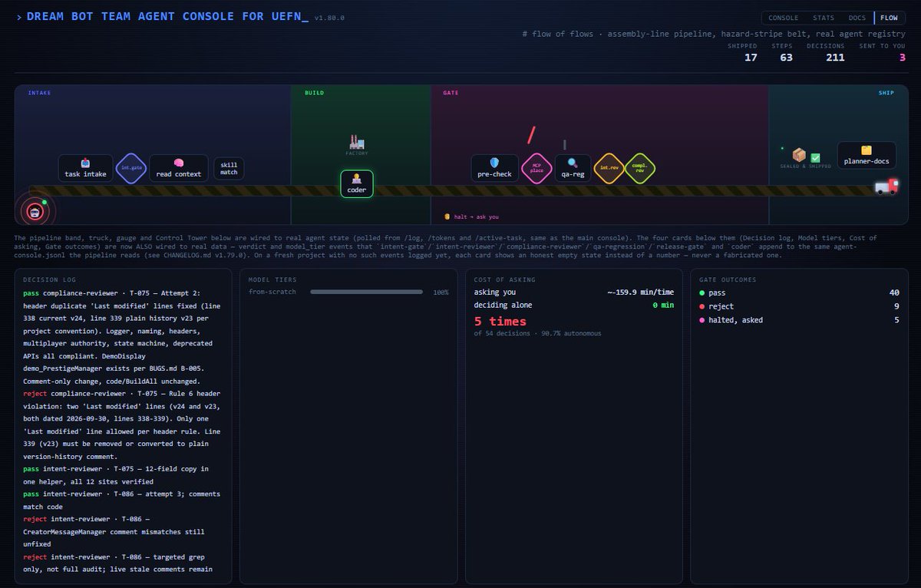Click the 'deciding alone' 0 min row
This screenshot has height=588, width=921.
point(574,306)
